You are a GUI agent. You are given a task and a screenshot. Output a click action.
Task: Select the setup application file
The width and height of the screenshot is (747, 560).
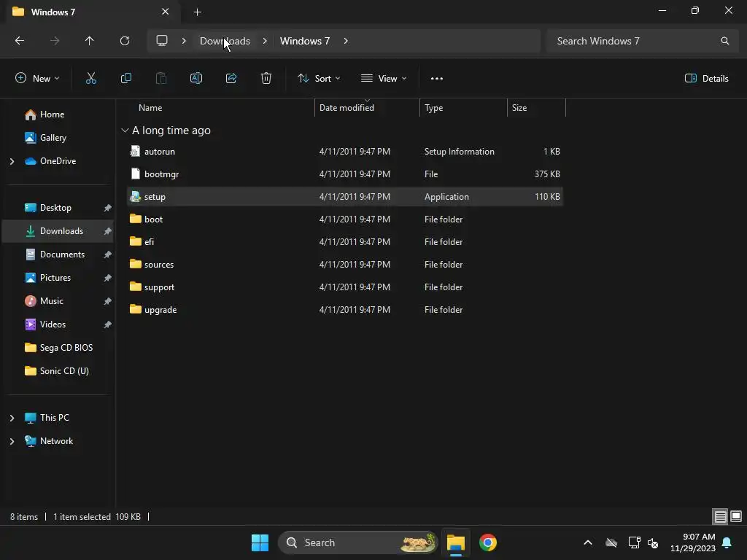click(345, 197)
